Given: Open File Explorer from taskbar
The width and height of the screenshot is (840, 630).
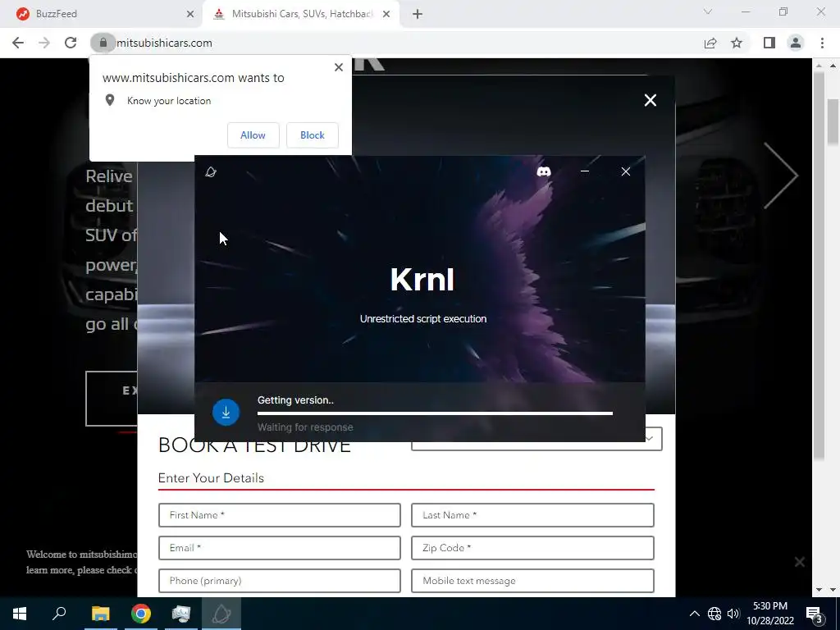Looking at the screenshot, I should [x=101, y=614].
